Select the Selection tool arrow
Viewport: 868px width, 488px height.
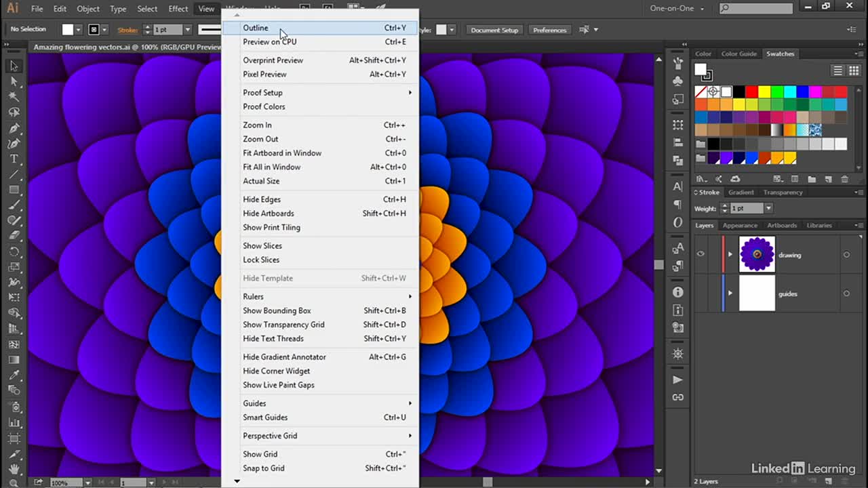click(14, 66)
